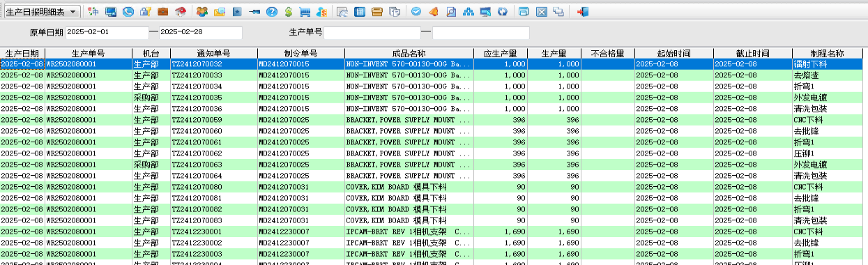Click 采购部 cell in TZ2412070035 row

click(x=151, y=97)
